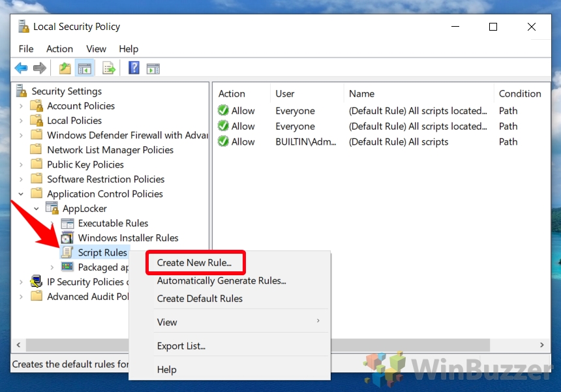This screenshot has height=392, width=561.
Task: Open the Help menu in menu bar
Action: (x=129, y=49)
